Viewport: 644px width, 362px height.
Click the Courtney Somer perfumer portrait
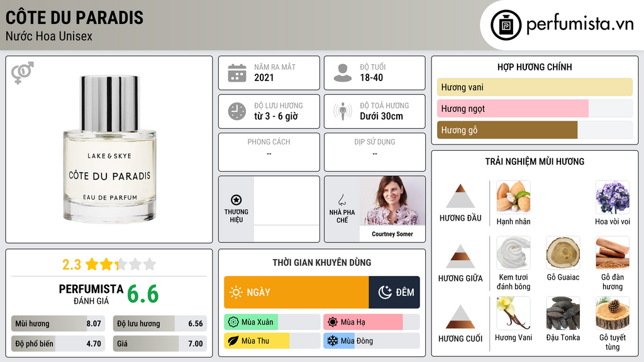click(x=392, y=200)
